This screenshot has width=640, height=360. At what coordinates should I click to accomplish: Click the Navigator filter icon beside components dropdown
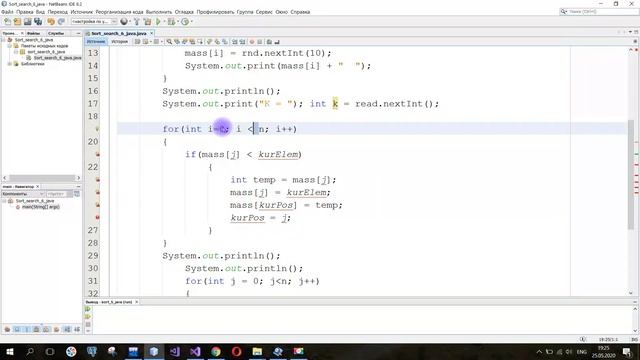point(77,194)
